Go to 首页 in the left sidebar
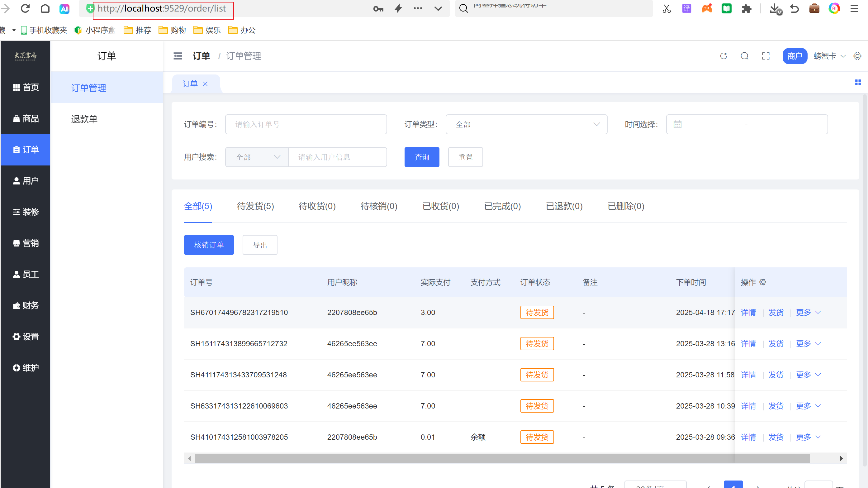868x488 pixels. pos(26,87)
